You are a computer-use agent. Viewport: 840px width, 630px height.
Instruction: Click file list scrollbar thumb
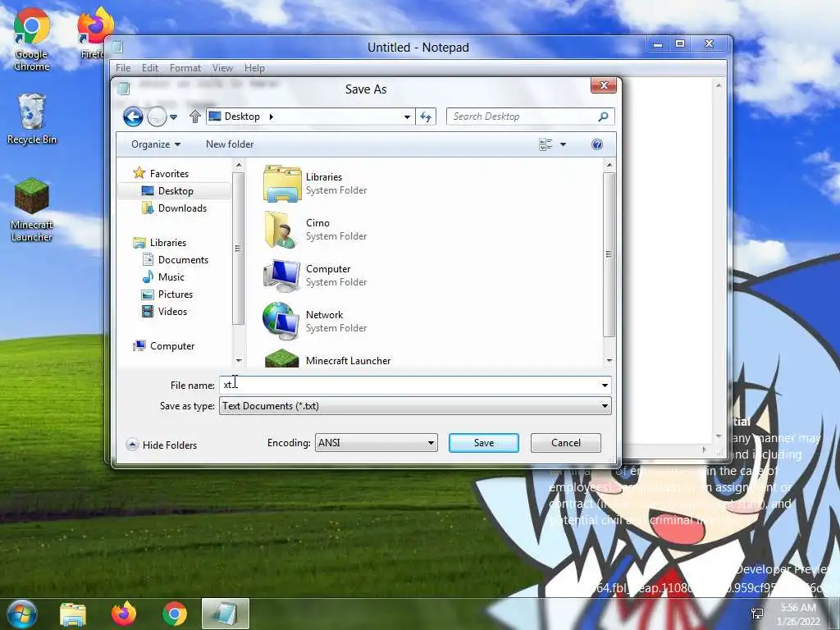click(x=609, y=255)
